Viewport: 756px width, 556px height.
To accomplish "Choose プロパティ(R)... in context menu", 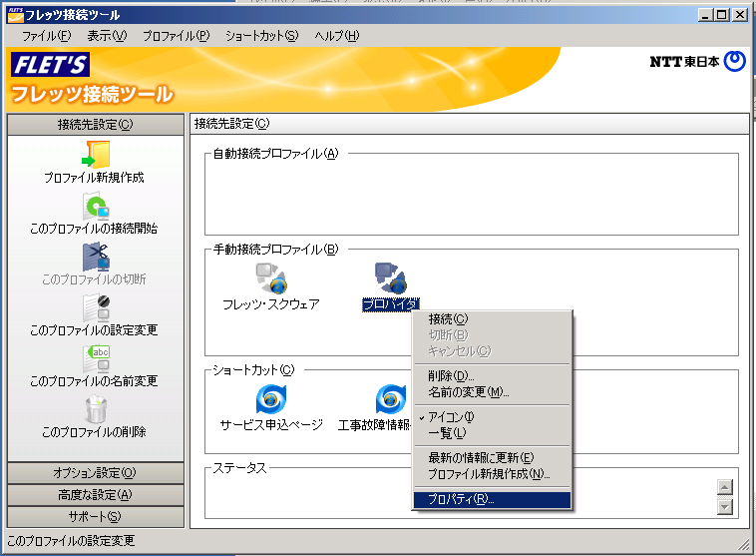I will coord(492,499).
